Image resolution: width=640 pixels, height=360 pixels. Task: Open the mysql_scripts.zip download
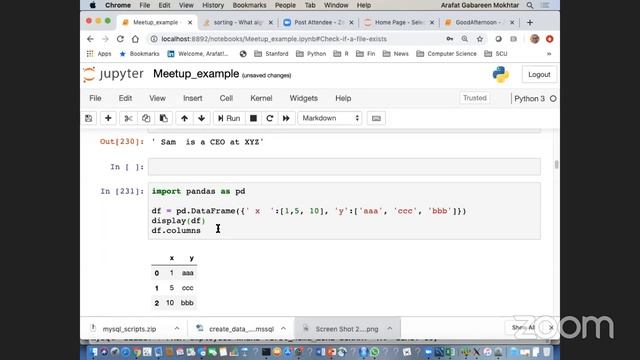(129, 329)
